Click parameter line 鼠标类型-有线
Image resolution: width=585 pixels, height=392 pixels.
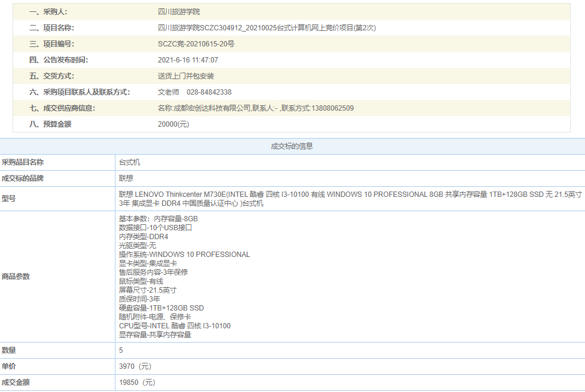pos(141,281)
